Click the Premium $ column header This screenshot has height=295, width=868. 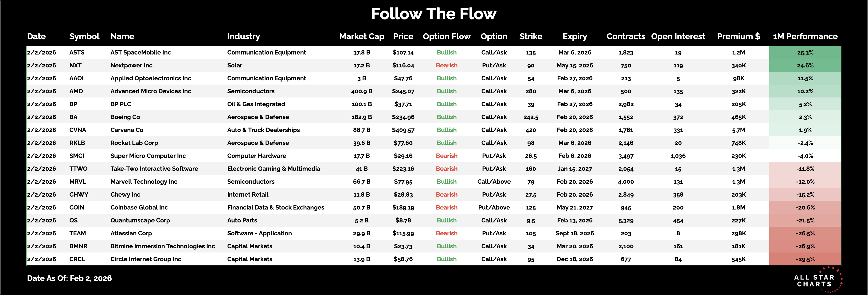[x=738, y=36]
